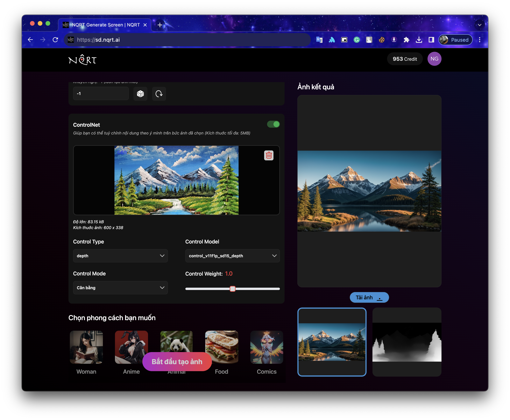Image resolution: width=510 pixels, height=420 pixels.
Task: Open a new browser tab
Action: (x=160, y=25)
